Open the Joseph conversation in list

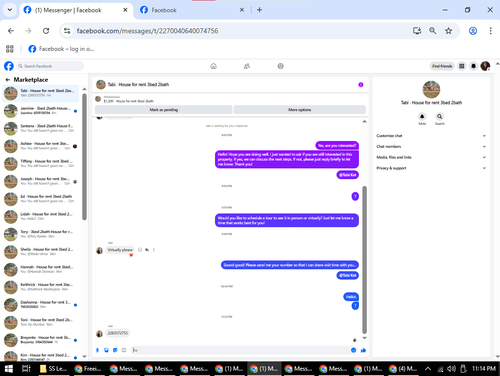point(41,181)
